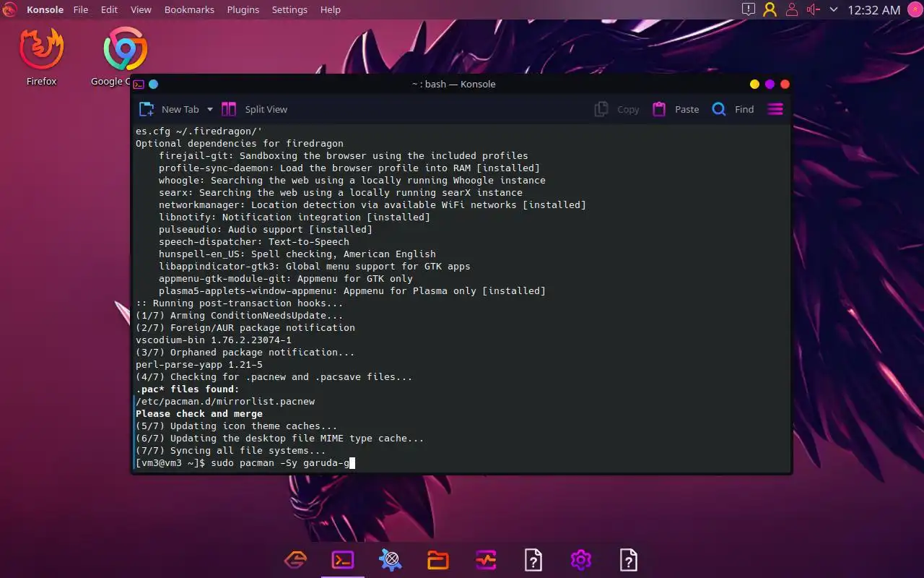Click '(7/7) Syncing all file systems...' line
Viewport: 924px width, 578px height.
[x=231, y=450]
